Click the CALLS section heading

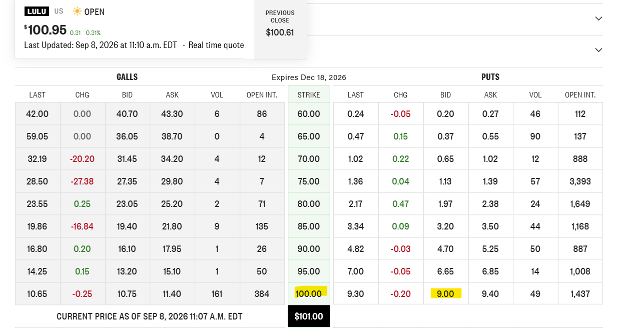click(127, 77)
